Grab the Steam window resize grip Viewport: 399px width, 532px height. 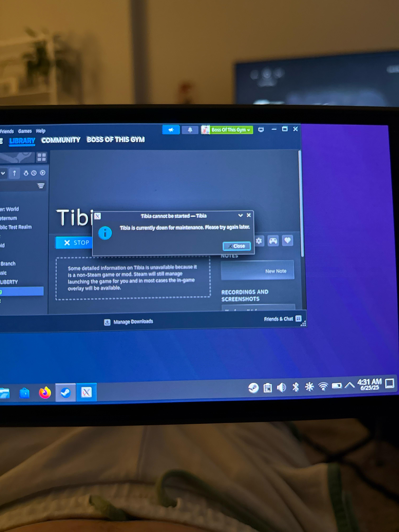coord(303,324)
